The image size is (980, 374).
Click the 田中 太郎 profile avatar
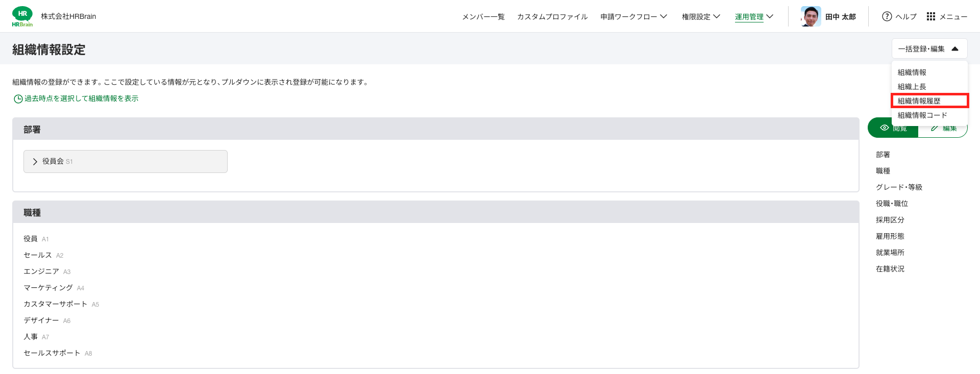pyautogui.click(x=811, y=16)
